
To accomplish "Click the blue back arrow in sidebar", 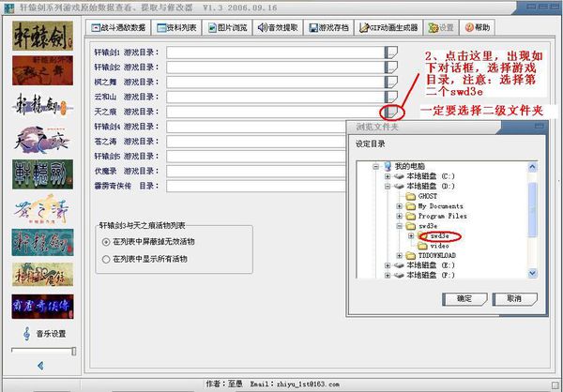I will (x=40, y=366).
